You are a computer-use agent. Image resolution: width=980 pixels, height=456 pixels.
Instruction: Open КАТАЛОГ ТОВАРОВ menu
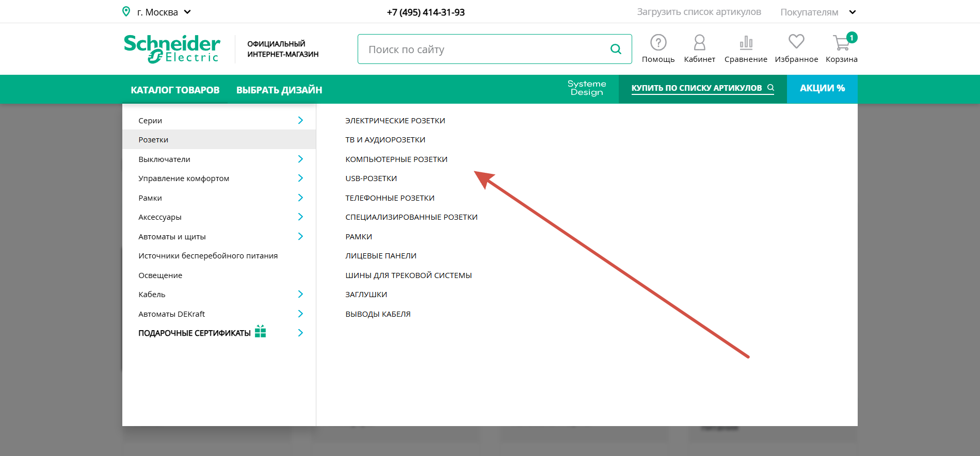(x=175, y=90)
